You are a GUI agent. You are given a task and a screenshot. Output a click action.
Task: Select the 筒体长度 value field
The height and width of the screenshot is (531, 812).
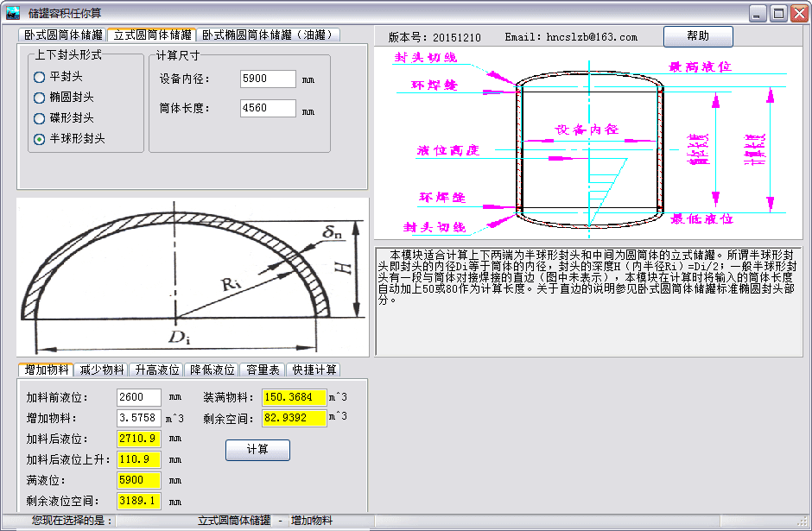(267, 108)
